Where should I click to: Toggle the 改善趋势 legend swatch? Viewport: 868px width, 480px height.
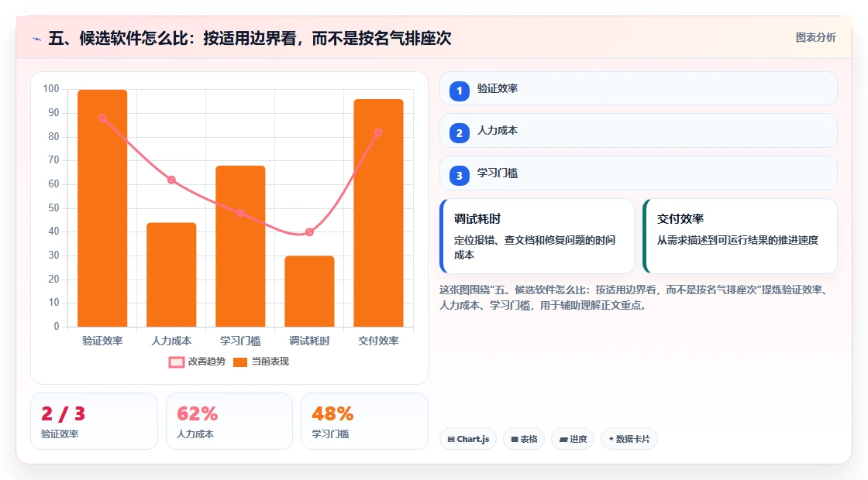(176, 362)
